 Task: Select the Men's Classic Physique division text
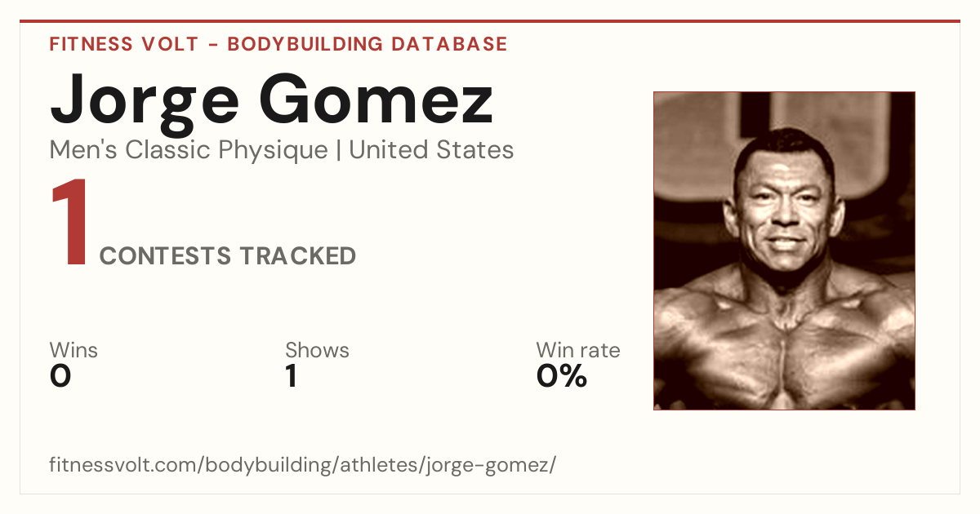pyautogui.click(x=189, y=151)
